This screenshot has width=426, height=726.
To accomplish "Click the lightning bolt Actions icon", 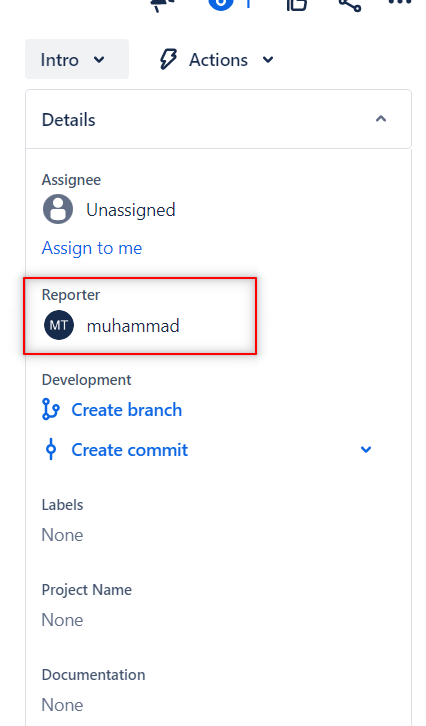I will [168, 60].
